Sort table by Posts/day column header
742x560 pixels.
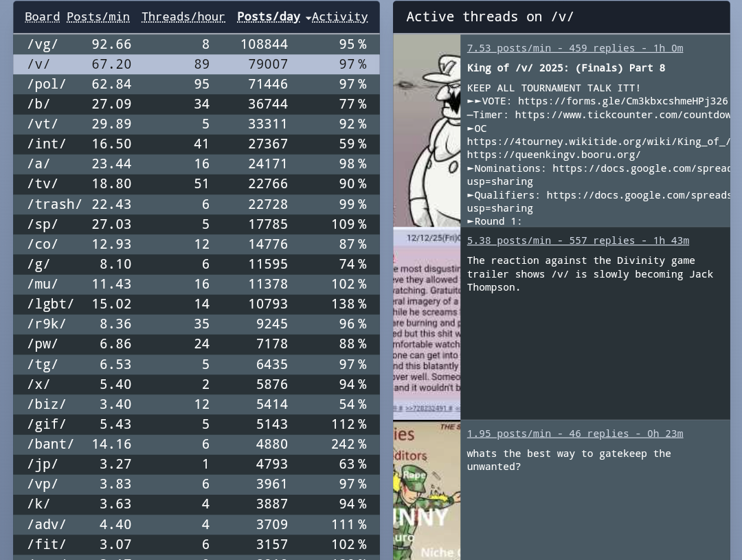click(x=269, y=17)
